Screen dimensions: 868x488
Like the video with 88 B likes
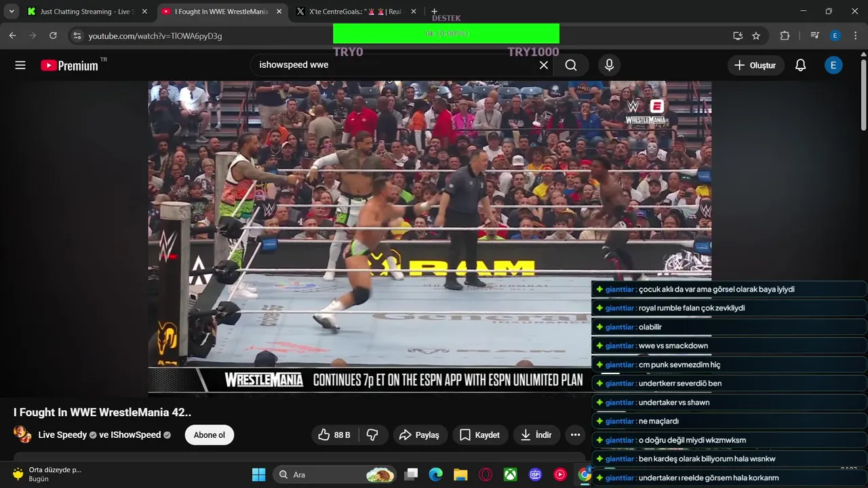[x=335, y=435]
